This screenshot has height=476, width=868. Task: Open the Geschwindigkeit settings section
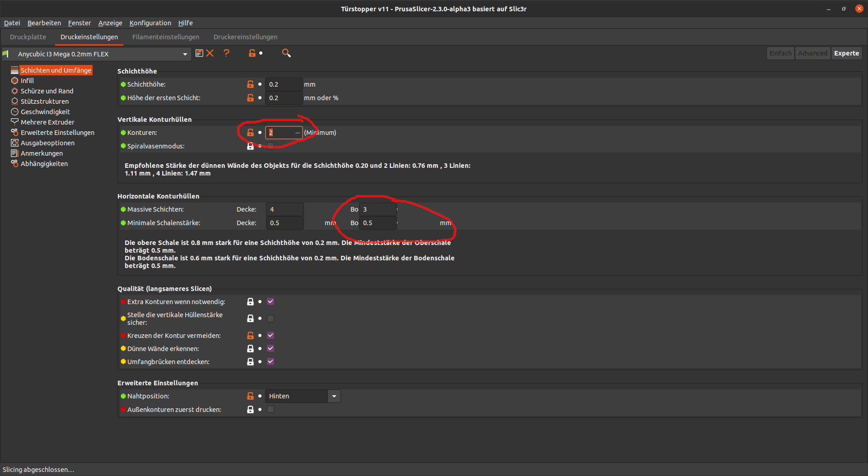click(x=45, y=111)
